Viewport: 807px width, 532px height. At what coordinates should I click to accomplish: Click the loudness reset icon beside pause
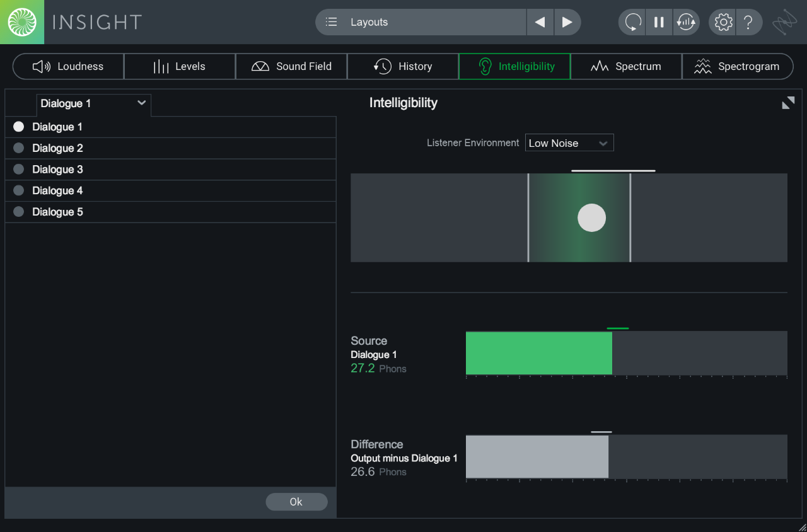pyautogui.click(x=686, y=23)
